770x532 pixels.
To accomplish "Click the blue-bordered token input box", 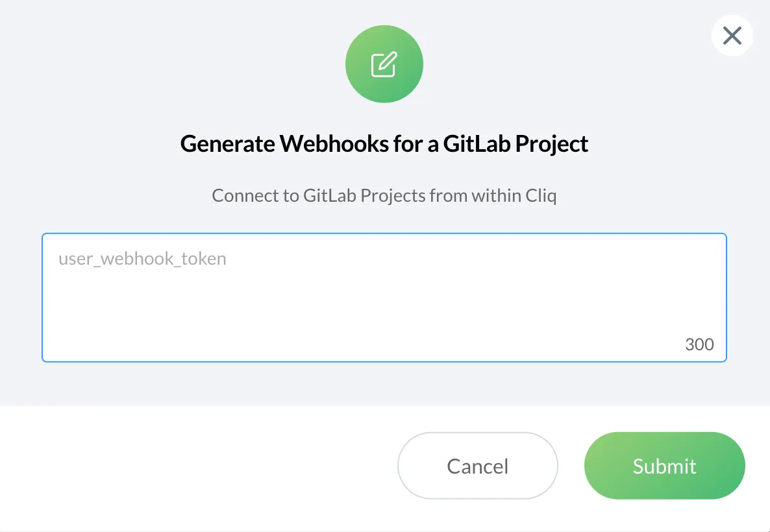I will [384, 297].
